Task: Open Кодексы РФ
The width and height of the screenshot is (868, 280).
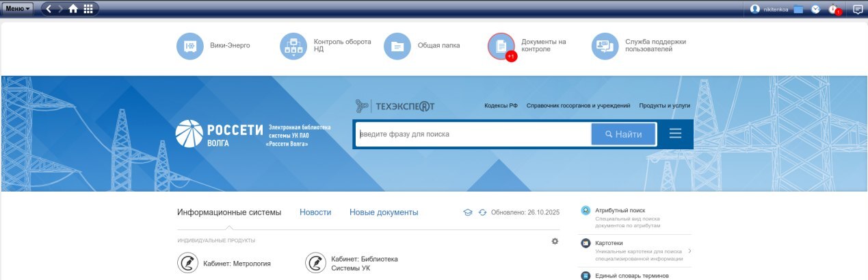Action: (x=501, y=106)
